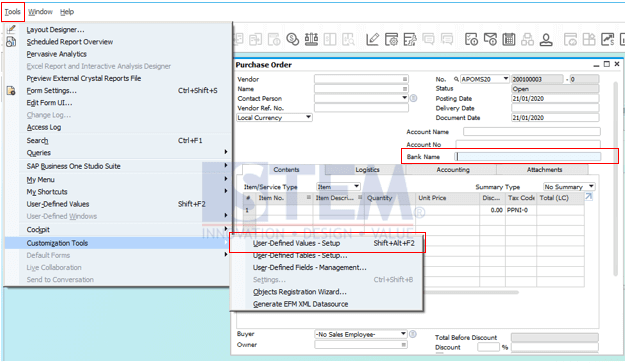This screenshot has height=364, width=627.
Task: Click the item grid horizontal scrollbar
Action: point(470,292)
